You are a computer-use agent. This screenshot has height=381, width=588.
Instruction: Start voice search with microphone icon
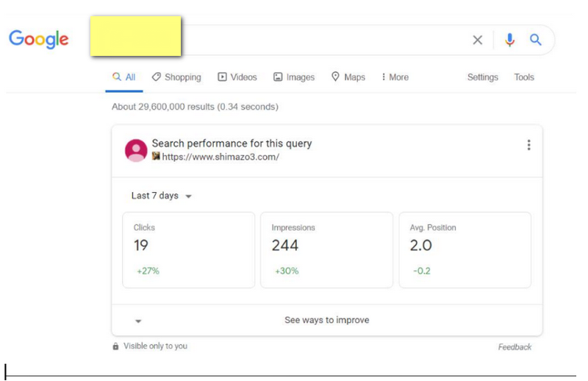click(x=509, y=40)
